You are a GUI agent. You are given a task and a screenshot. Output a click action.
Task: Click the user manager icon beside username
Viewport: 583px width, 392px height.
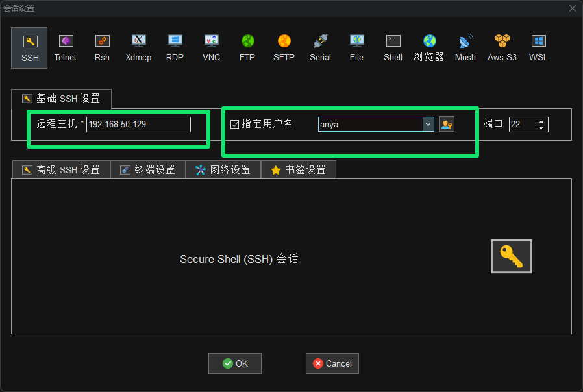[446, 124]
